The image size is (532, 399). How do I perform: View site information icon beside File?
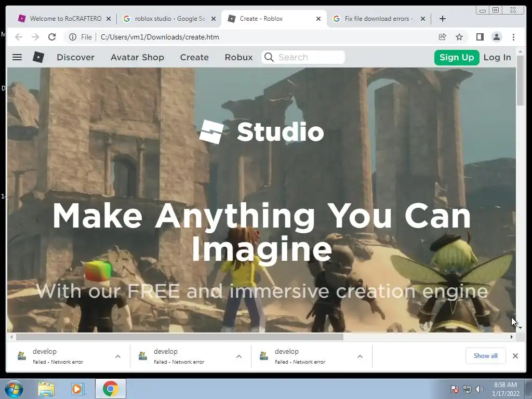[73, 37]
